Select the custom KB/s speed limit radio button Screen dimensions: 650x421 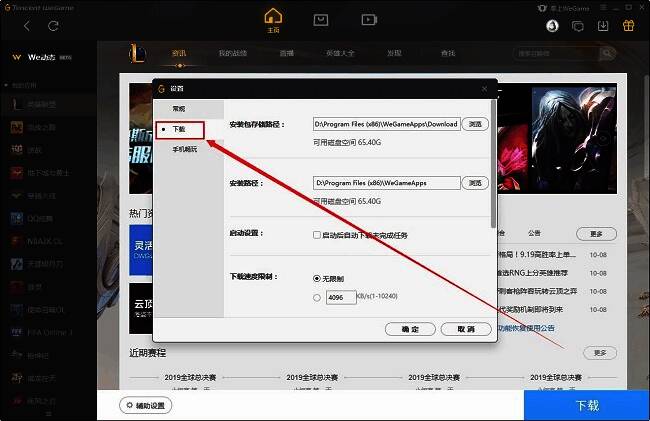pyautogui.click(x=317, y=297)
